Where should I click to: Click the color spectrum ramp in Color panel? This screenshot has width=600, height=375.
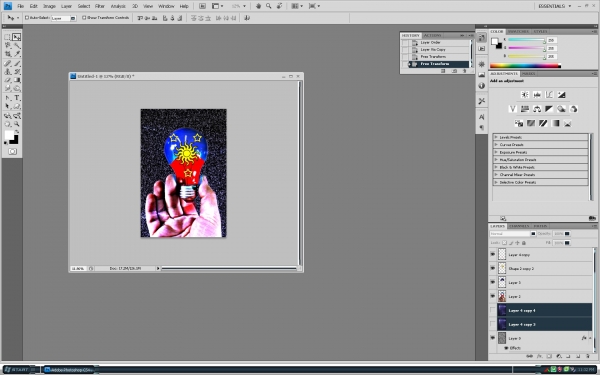(525, 66)
